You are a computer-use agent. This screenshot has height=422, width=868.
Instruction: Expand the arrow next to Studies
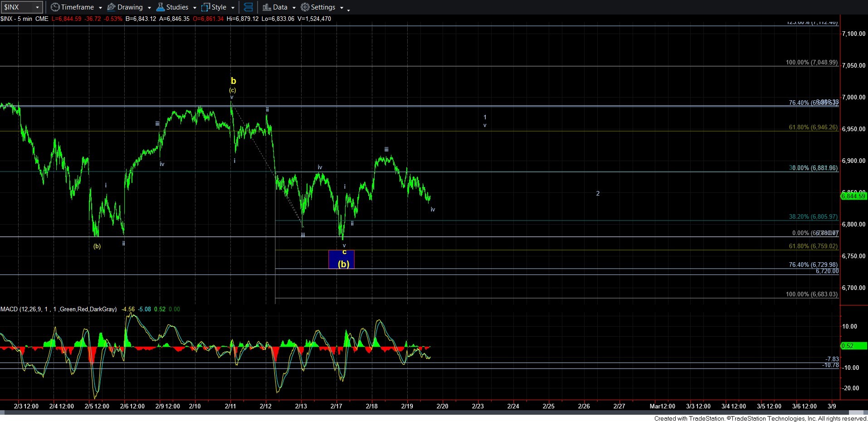[x=195, y=8]
